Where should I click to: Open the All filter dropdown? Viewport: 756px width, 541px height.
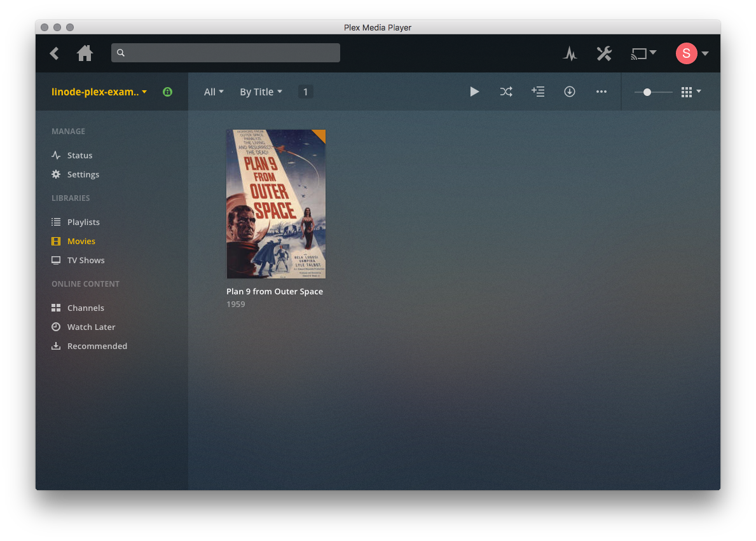(x=214, y=92)
